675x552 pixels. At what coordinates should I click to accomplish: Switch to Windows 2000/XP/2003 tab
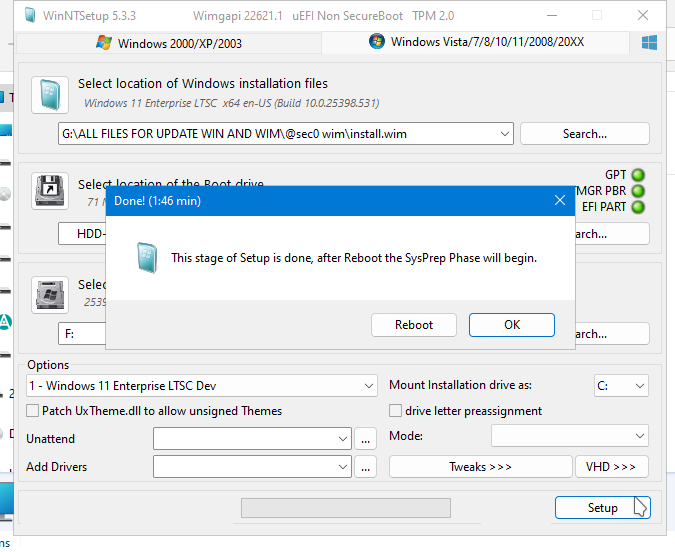tap(169, 43)
